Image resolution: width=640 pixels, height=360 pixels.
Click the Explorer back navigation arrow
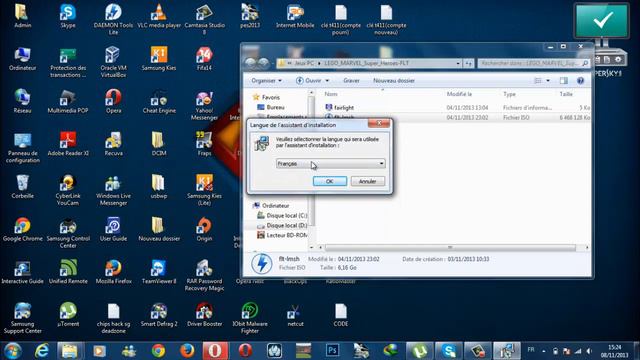[250, 63]
